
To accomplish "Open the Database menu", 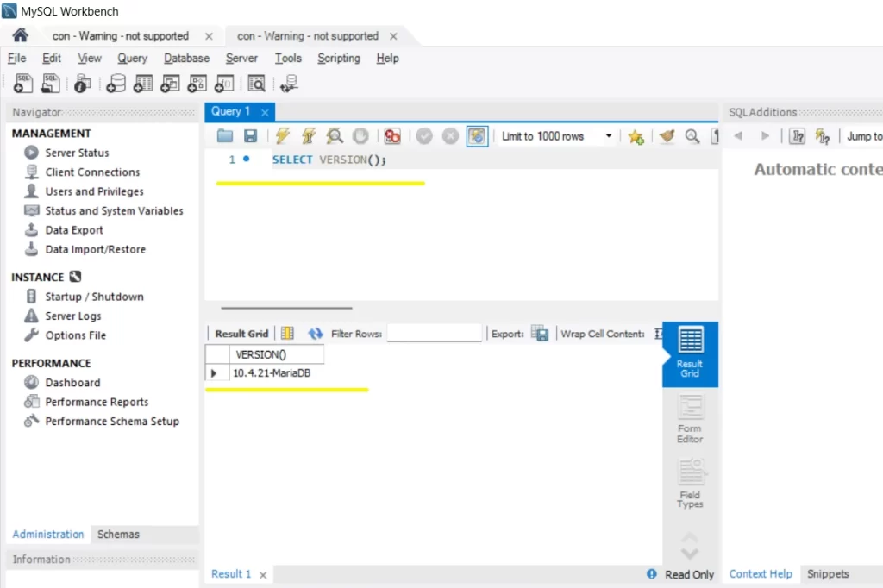I will 186,58.
